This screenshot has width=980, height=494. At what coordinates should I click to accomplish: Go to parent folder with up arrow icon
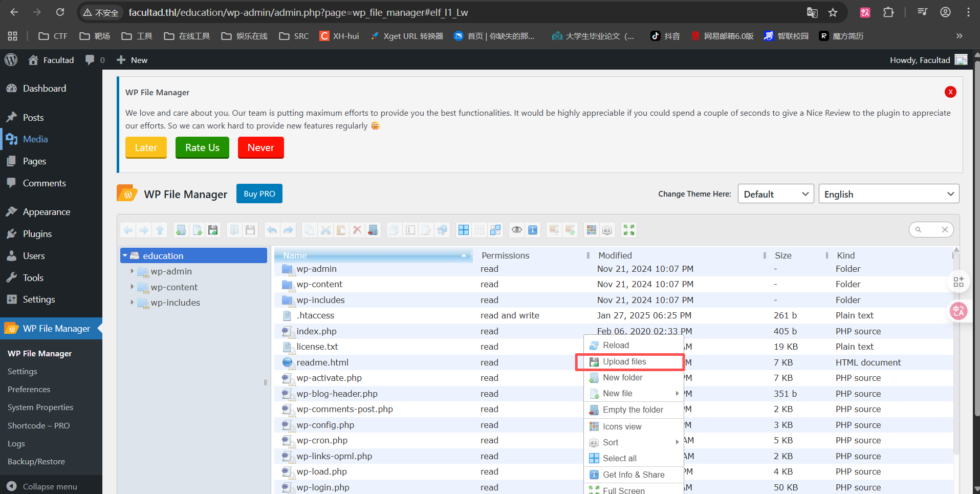[x=160, y=230]
